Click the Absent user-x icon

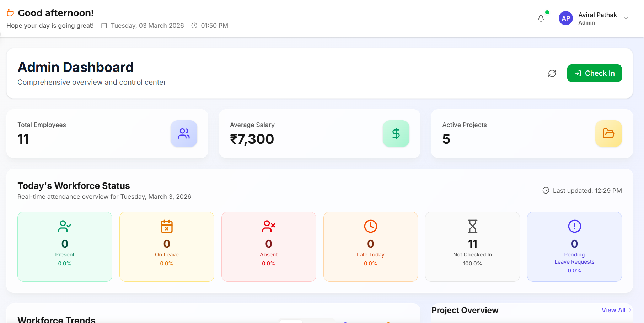click(269, 226)
